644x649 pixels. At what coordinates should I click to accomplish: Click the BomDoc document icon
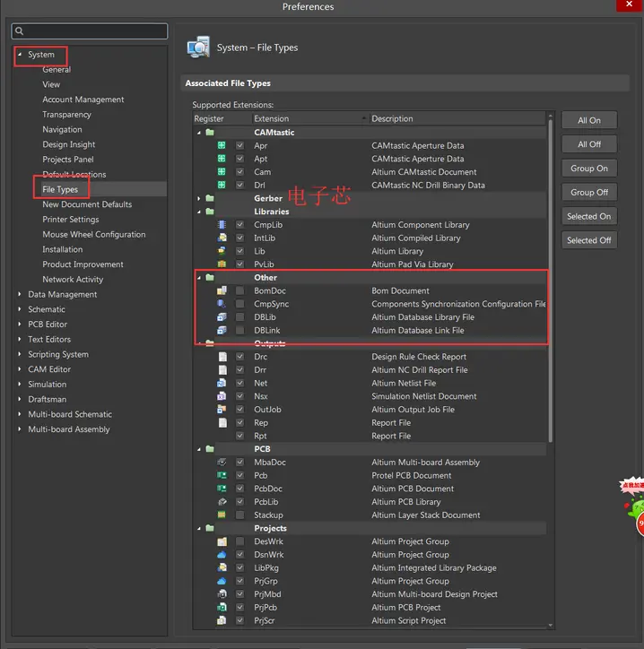click(222, 290)
